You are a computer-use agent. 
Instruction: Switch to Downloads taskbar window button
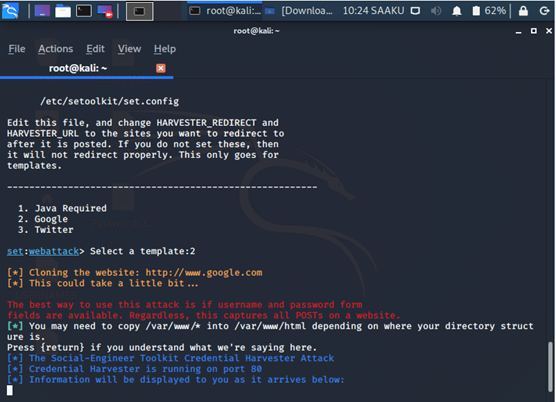coord(299,11)
